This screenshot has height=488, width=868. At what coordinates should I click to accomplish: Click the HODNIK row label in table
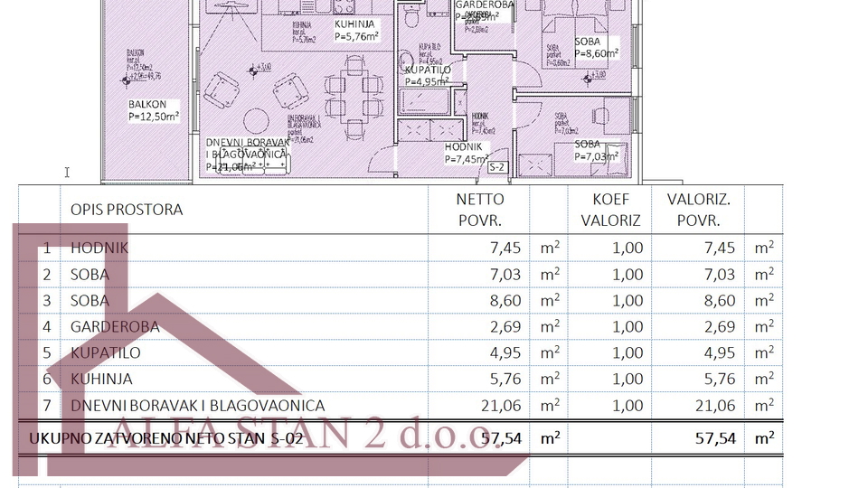(x=99, y=248)
